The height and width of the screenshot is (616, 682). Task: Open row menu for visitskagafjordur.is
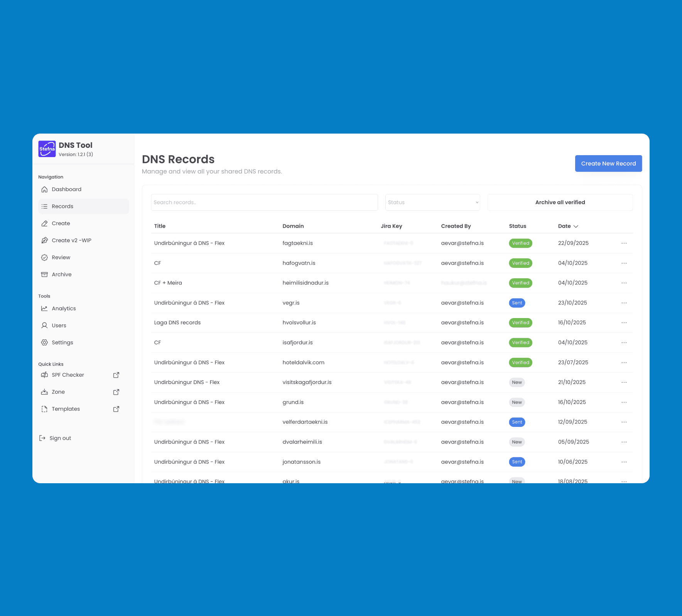[x=624, y=382]
